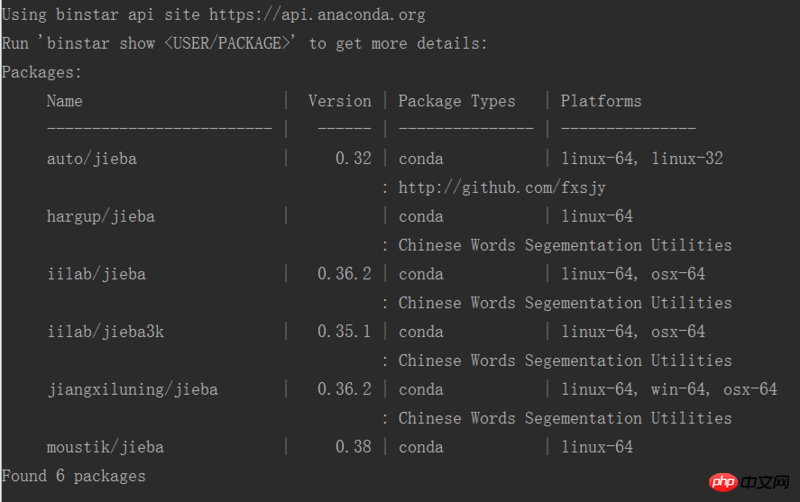The image size is (800, 502).
Task: Select the hargup/jieba package name
Action: click(x=101, y=217)
